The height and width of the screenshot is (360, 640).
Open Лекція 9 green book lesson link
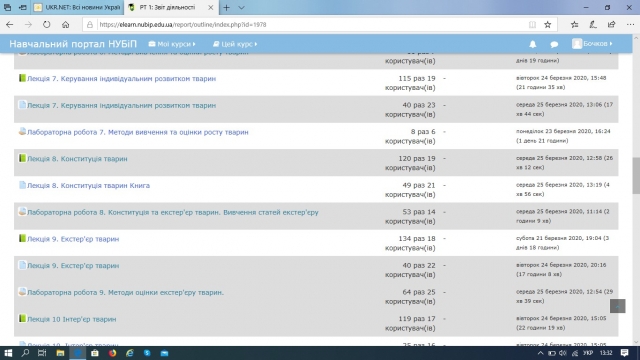73,239
